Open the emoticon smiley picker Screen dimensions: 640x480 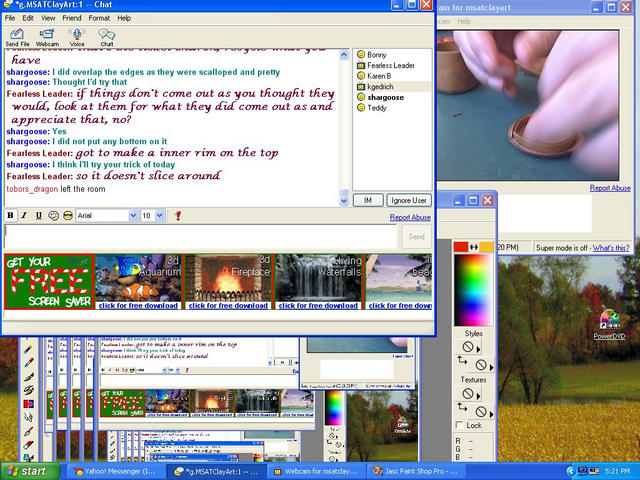click(x=53, y=216)
